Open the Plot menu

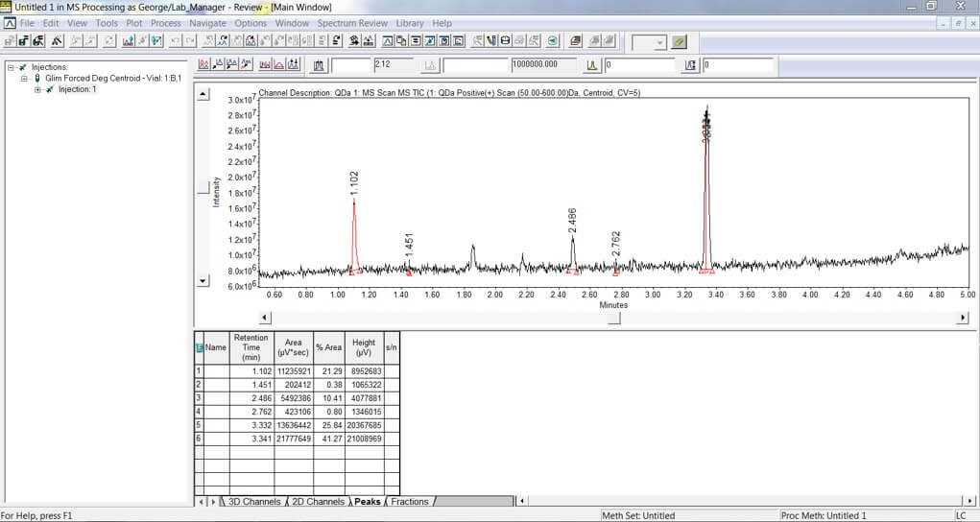point(134,23)
